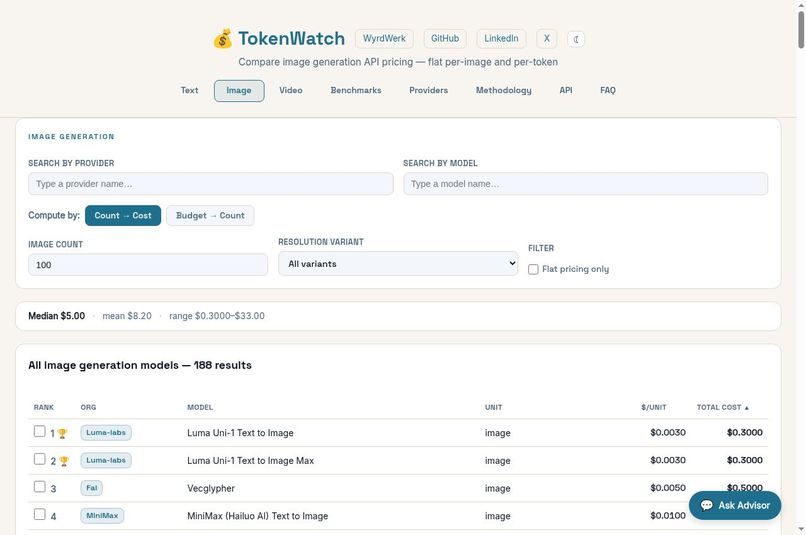806x535 pixels.
Task: Click the trophy icon on rank 1
Action: 62,433
